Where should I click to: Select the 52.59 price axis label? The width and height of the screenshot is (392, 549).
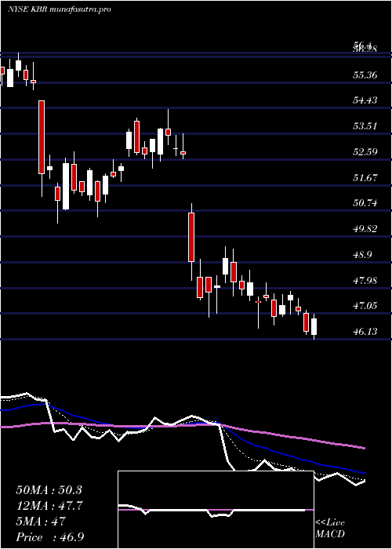coord(365,152)
